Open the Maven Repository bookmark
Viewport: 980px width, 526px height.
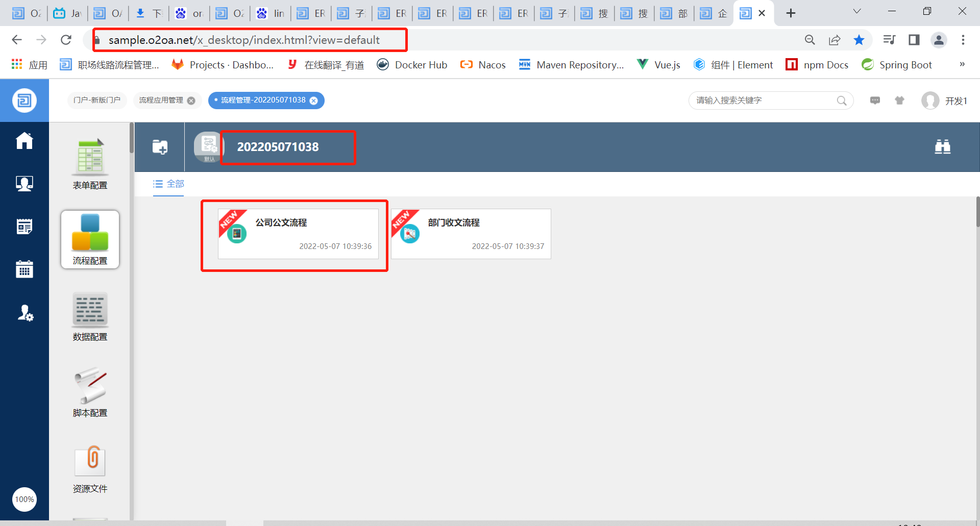pos(571,65)
